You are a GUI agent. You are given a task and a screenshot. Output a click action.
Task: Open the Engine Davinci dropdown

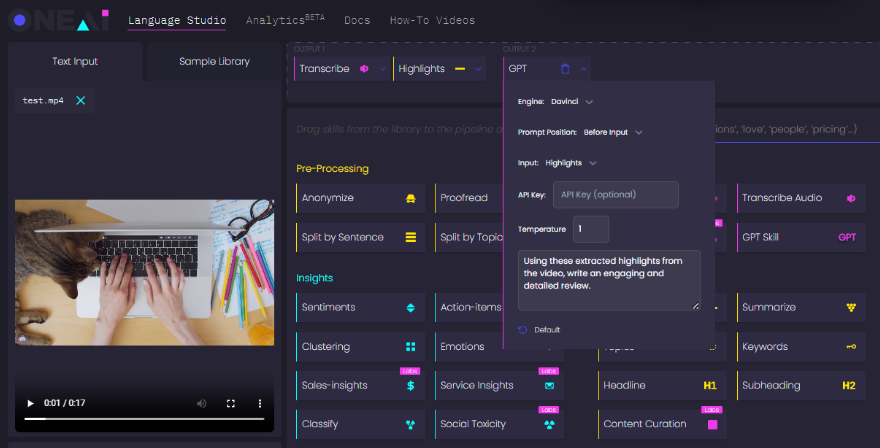[x=572, y=102]
